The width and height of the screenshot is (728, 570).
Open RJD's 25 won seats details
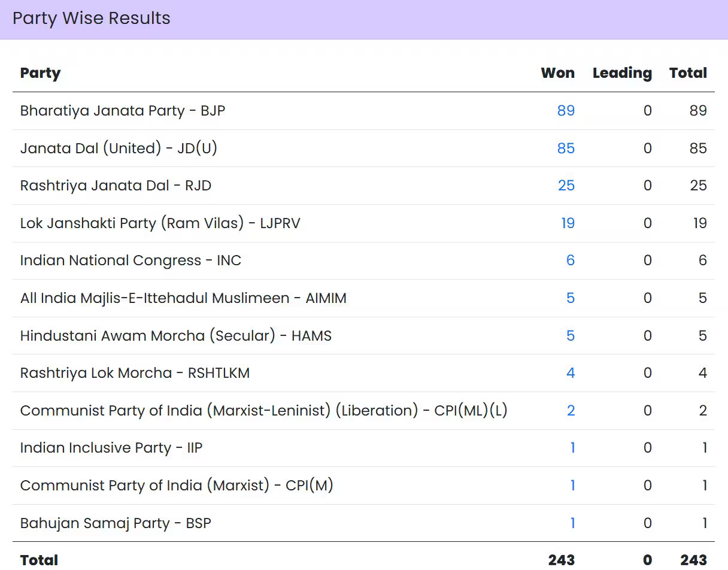tap(566, 186)
